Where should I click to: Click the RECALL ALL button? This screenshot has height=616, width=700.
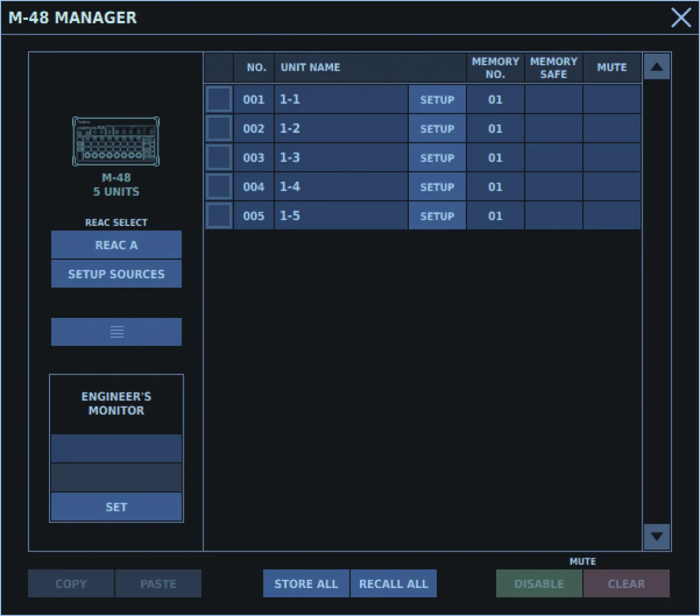click(x=394, y=583)
